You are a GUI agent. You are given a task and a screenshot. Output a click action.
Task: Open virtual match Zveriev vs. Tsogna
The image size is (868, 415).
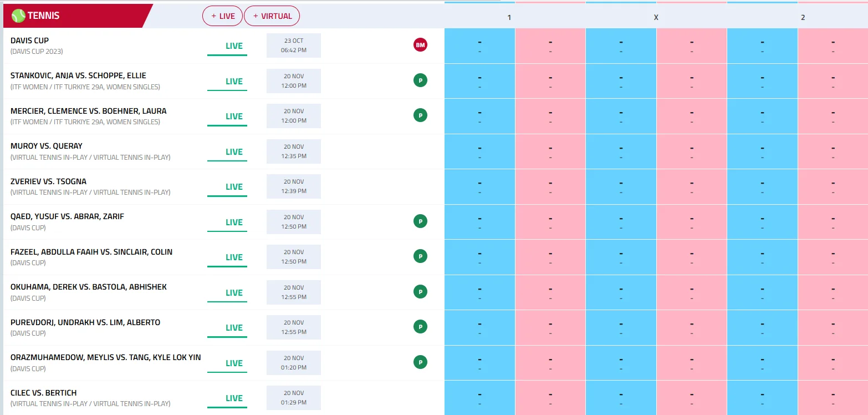[49, 181]
